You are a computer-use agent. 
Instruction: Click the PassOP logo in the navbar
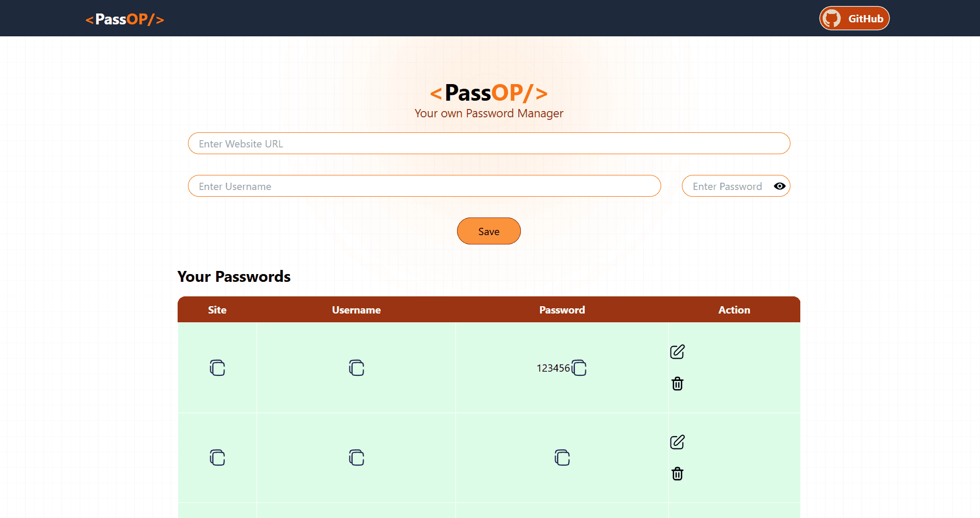125,19
